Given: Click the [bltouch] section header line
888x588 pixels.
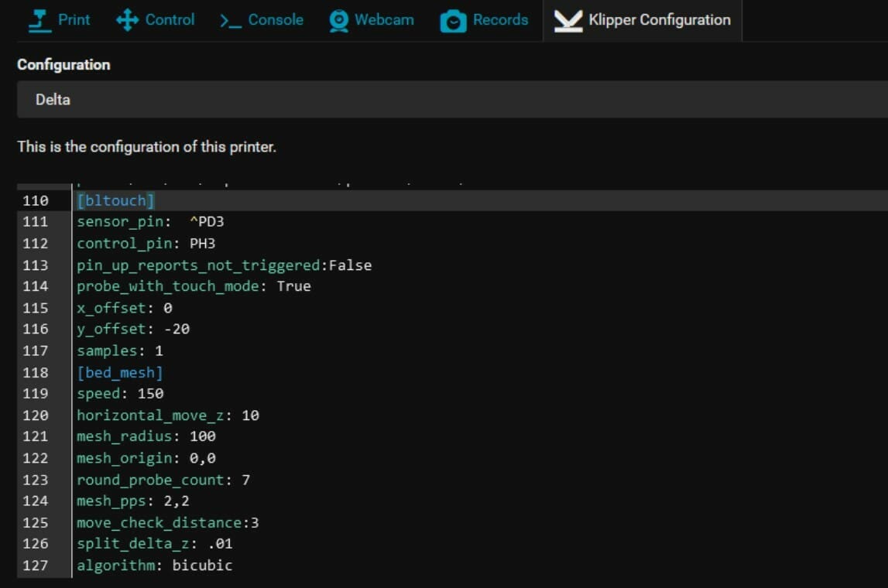Looking at the screenshot, I should coord(116,200).
